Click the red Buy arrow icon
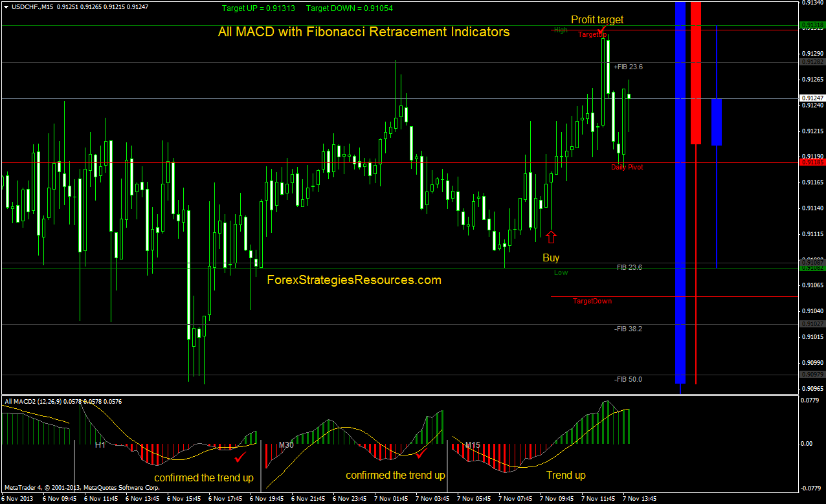Screen dimensions: 826x504 click(551, 237)
